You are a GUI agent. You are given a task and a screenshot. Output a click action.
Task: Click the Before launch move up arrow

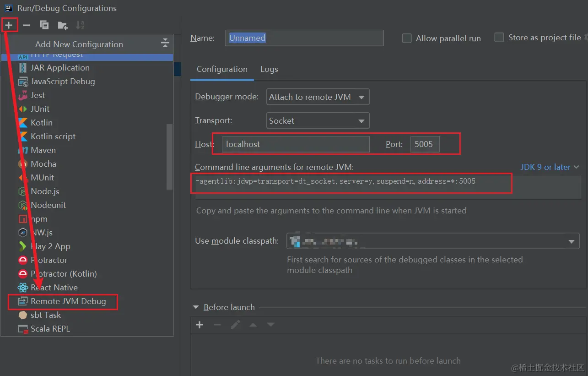(x=253, y=325)
